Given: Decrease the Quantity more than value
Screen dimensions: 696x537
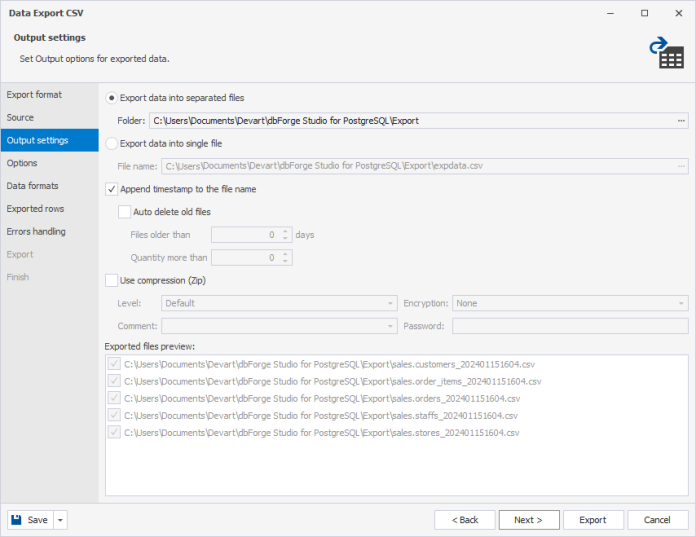Looking at the screenshot, I should (285, 261).
